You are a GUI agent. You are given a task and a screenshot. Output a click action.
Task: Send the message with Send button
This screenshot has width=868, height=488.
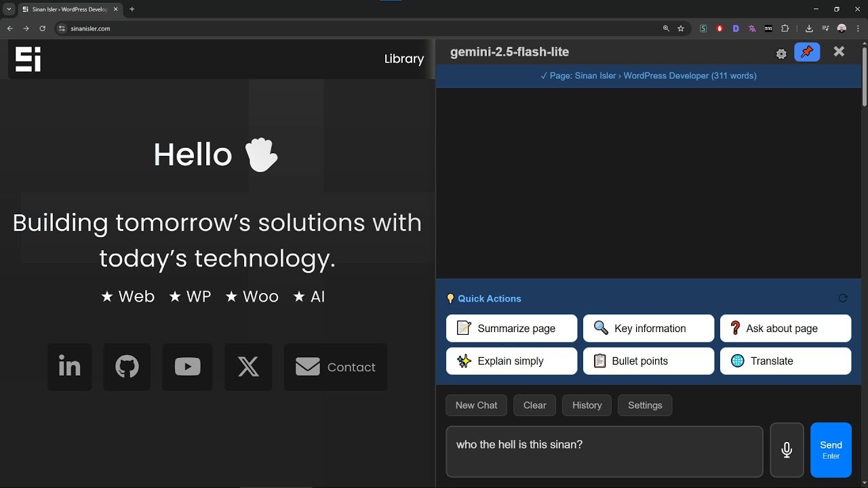[x=831, y=450]
